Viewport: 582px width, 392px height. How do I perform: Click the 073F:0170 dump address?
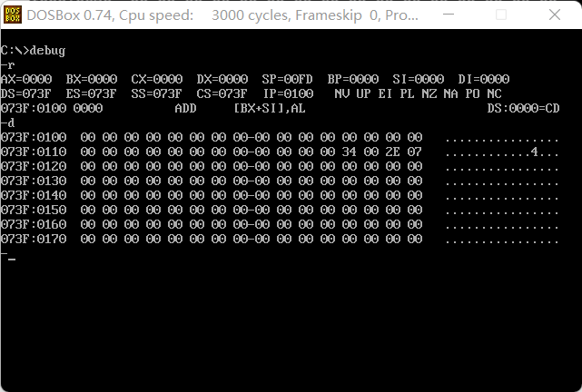click(34, 239)
